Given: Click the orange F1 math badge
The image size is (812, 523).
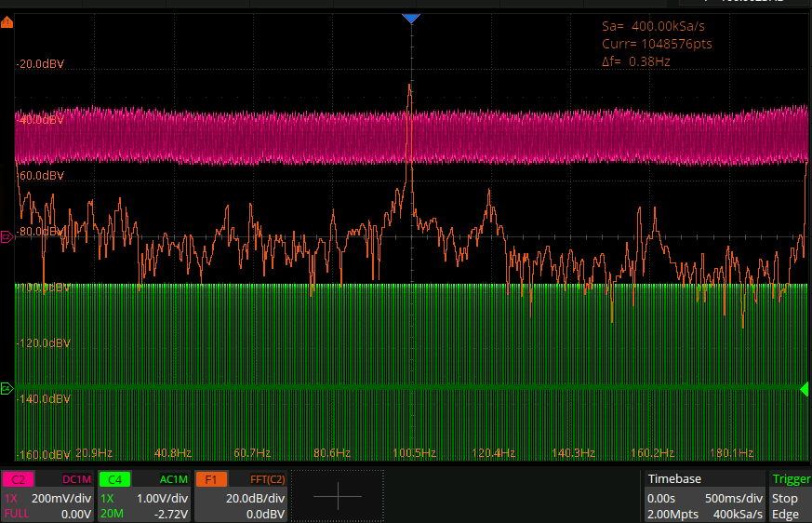Looking at the screenshot, I should pos(211,480).
